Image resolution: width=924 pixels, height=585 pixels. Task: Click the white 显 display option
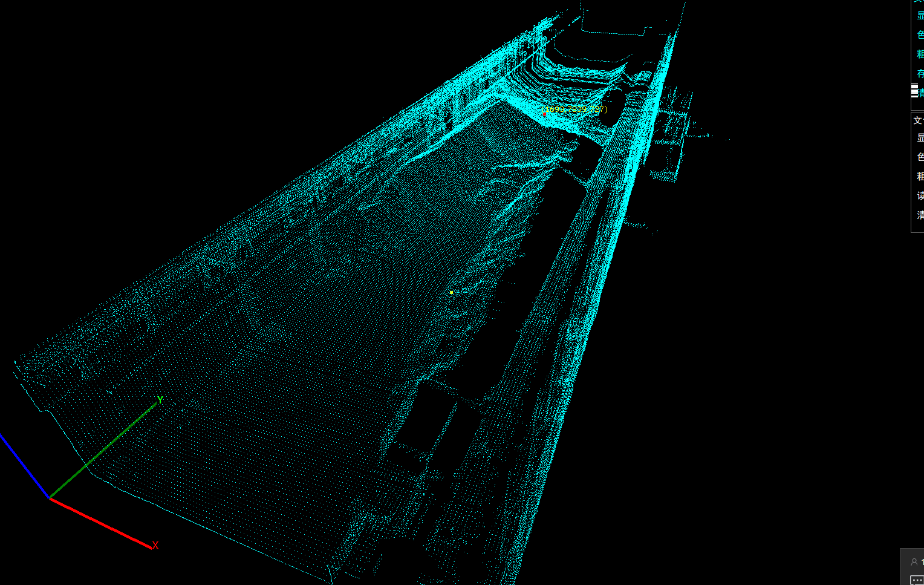point(920,138)
